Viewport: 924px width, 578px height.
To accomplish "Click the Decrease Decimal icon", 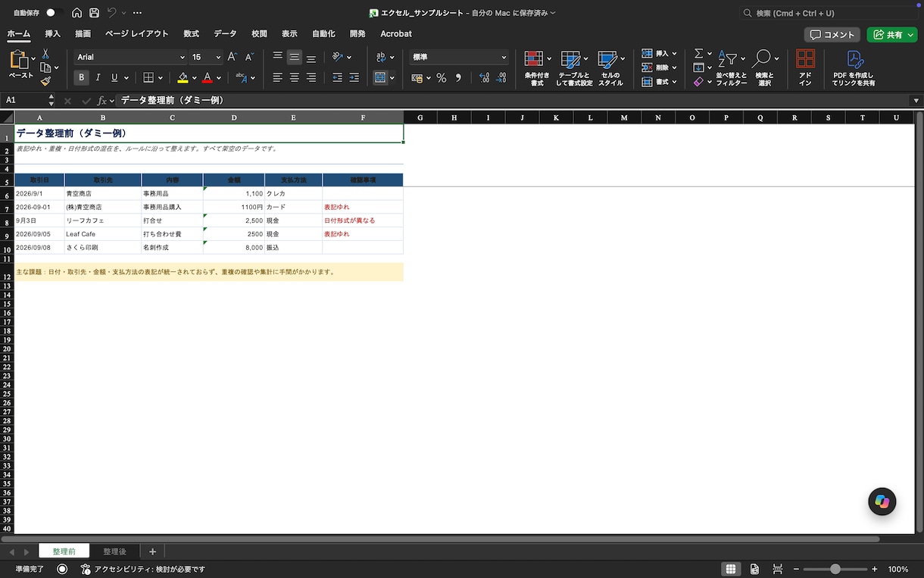I will (x=501, y=77).
